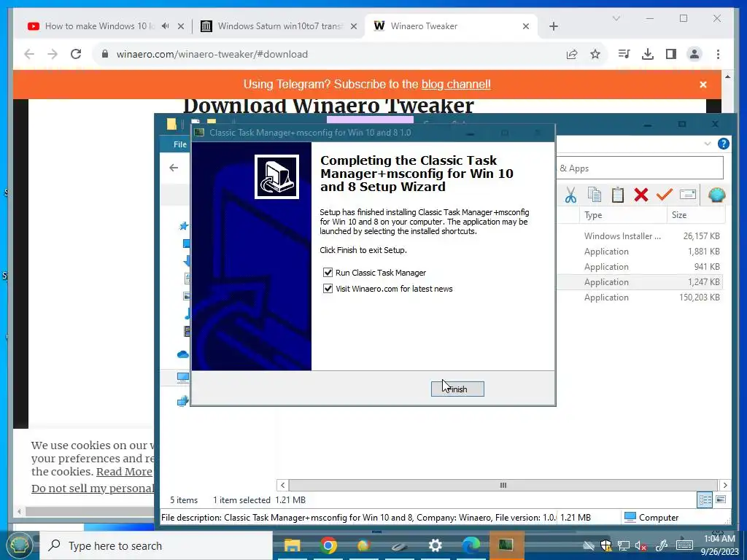The height and width of the screenshot is (560, 747).
Task: Bookmark this page with star icon
Action: point(595,54)
